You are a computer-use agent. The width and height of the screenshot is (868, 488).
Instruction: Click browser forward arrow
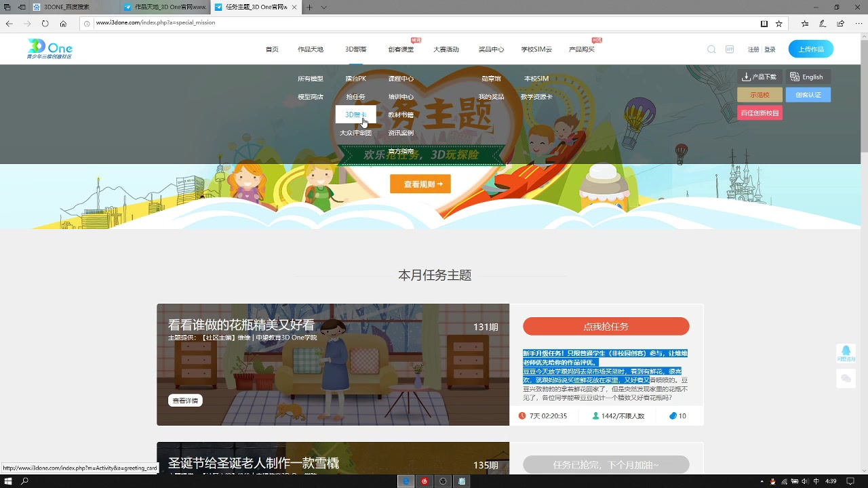pos(27,23)
